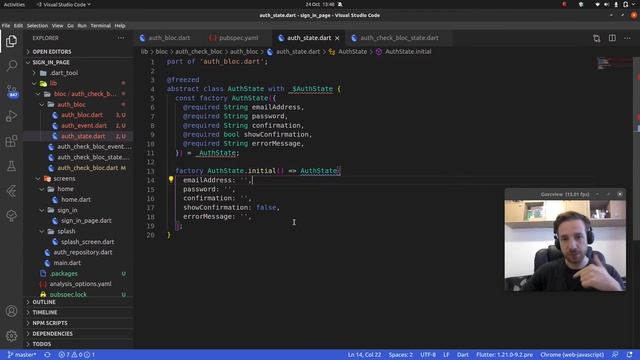Image resolution: width=640 pixels, height=360 pixels.
Task: Open changes compare icon in editor toolbar
Action: [597, 38]
